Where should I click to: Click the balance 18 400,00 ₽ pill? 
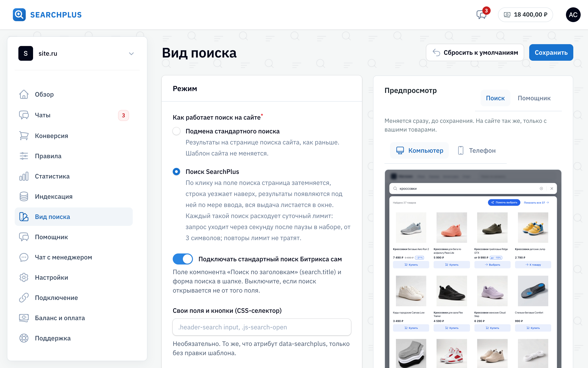coord(525,14)
